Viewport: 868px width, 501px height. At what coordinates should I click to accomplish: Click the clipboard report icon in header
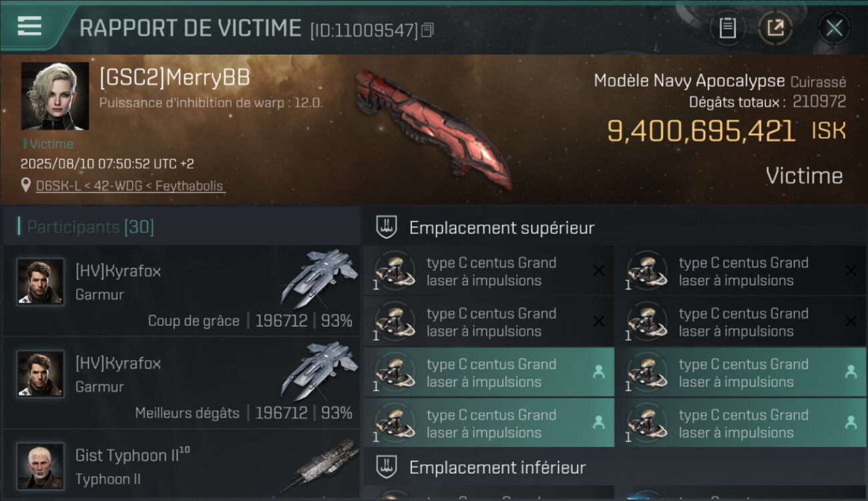point(727,28)
